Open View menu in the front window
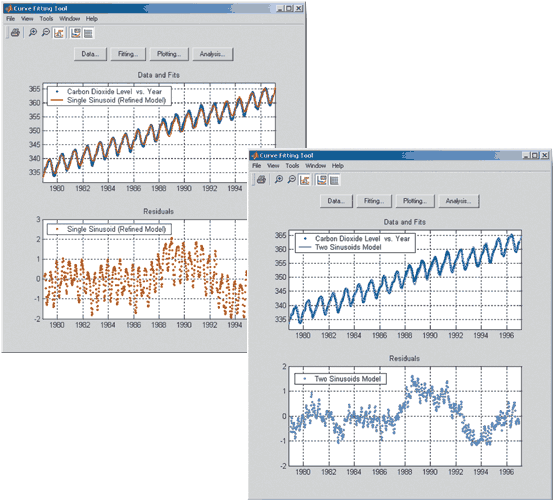The image size is (554, 500). pos(273,166)
